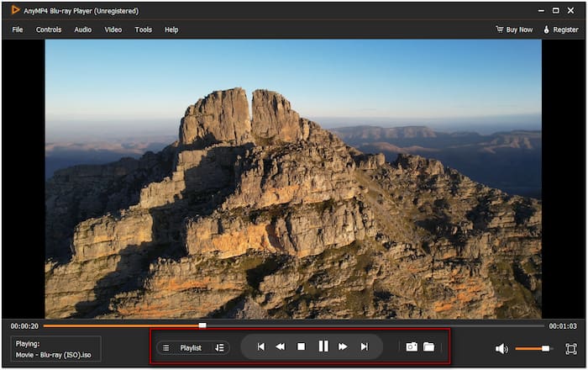This screenshot has width=588, height=370.
Task: Rewind the video
Action: [281, 346]
